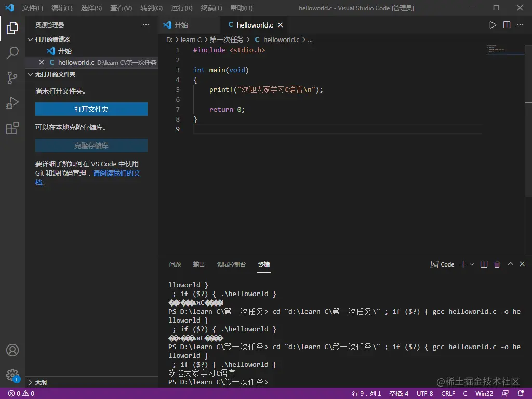
Task: Collapse the 打开的编辑器 section
Action: coord(30,39)
